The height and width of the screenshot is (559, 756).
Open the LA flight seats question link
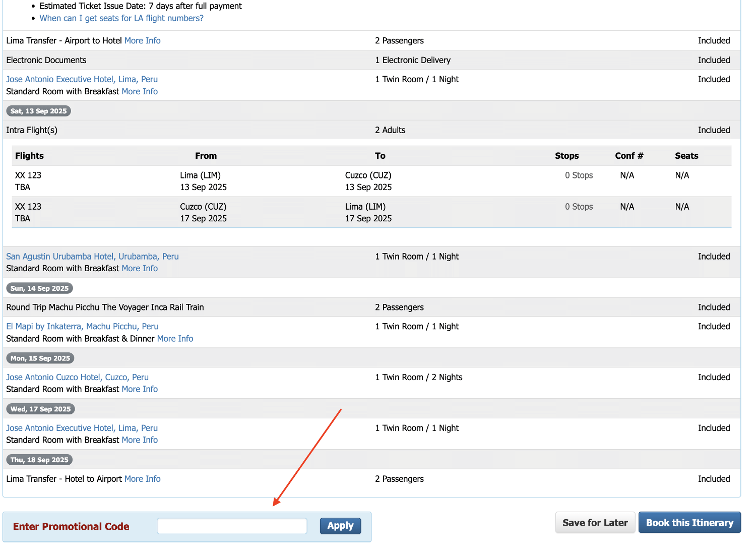[121, 18]
